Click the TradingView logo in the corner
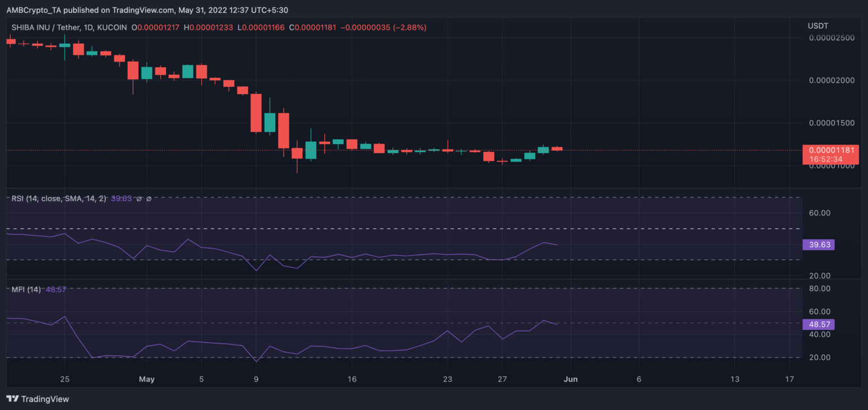868x410 pixels. coord(37,399)
